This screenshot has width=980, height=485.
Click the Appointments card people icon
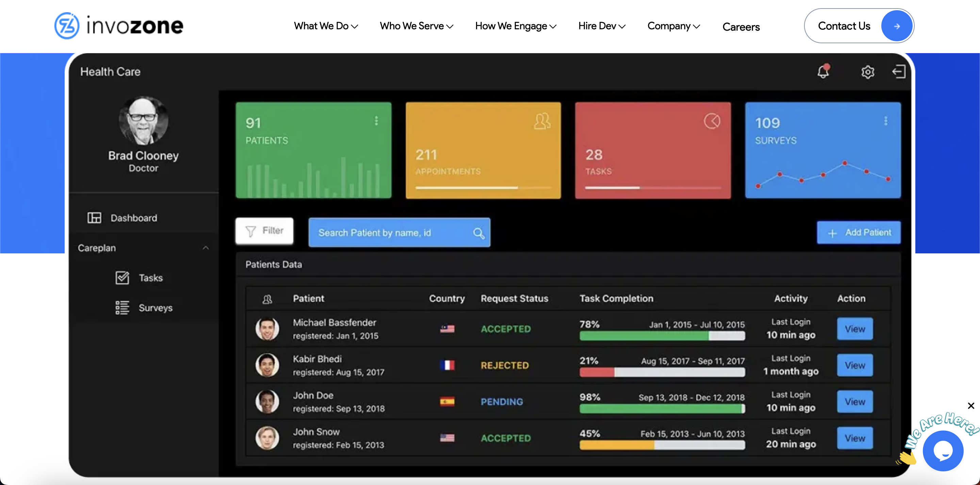[542, 122]
